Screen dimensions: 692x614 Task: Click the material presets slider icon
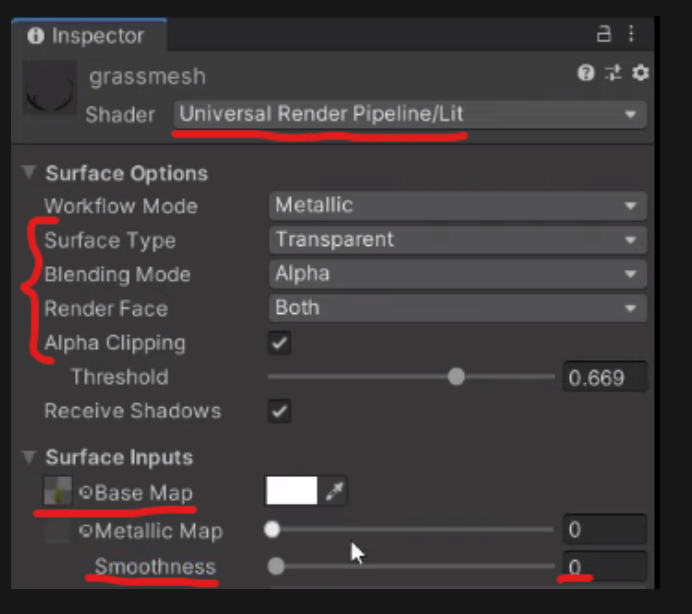(x=613, y=73)
